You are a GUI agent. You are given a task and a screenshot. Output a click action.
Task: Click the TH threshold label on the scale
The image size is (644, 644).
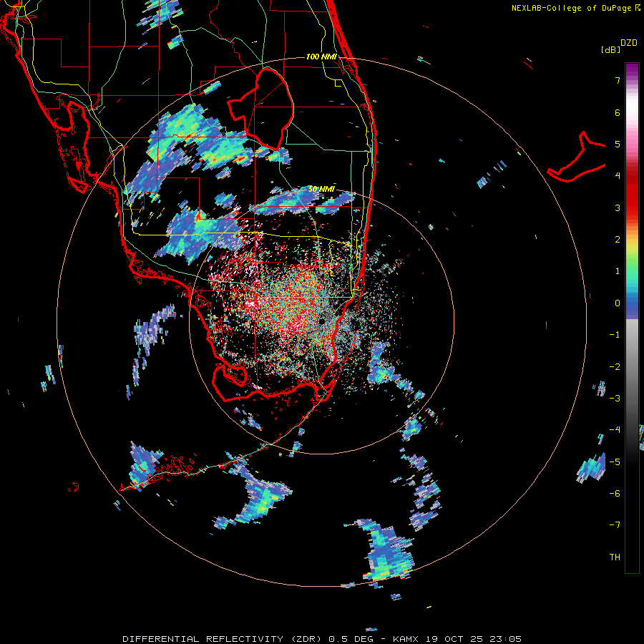pos(615,557)
